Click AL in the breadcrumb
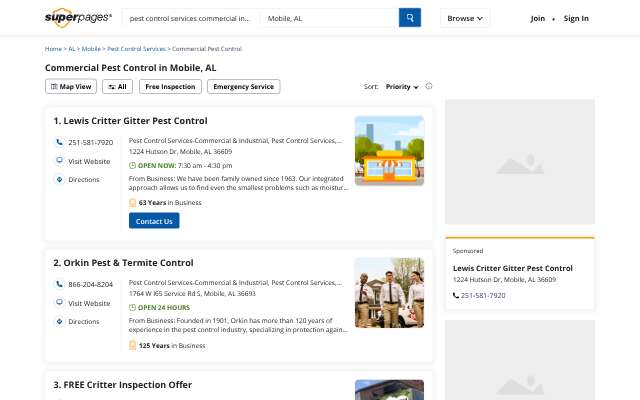 click(72, 49)
